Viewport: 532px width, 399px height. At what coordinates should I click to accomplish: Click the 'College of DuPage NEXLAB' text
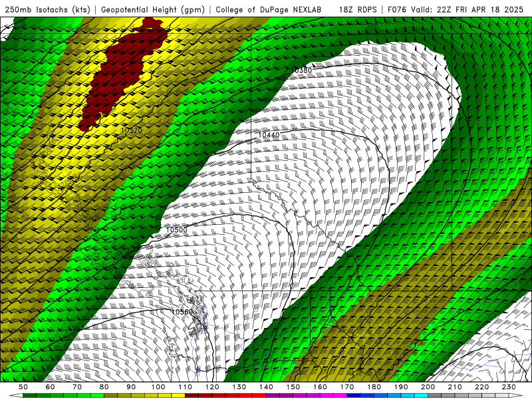pyautogui.click(x=268, y=10)
